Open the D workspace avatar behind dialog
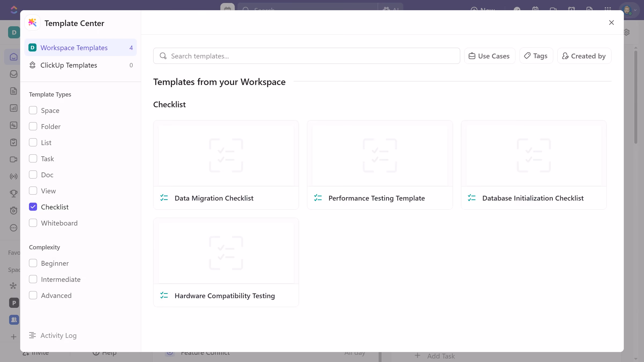The image size is (644, 362). click(14, 32)
